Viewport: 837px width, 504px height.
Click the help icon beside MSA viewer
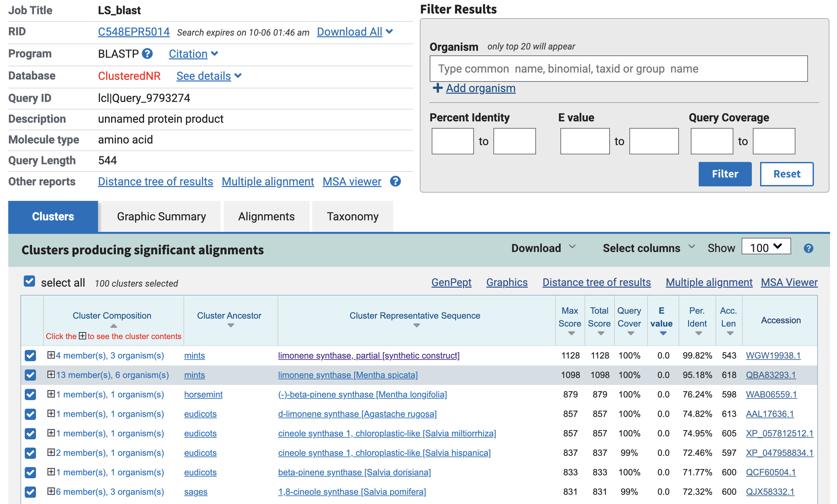[x=395, y=181]
